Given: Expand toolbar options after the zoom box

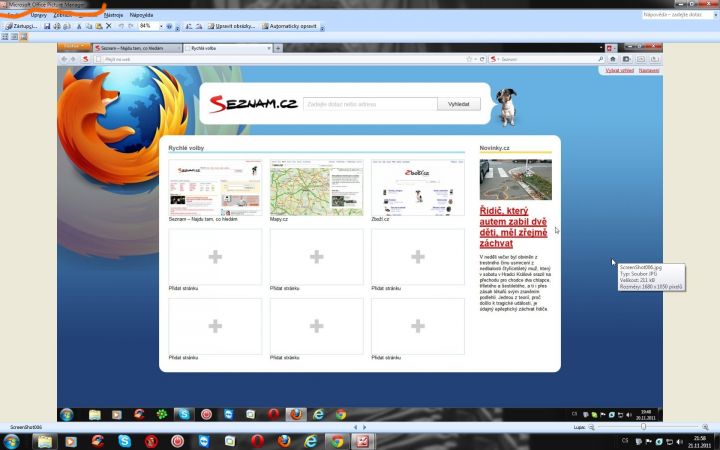Looking at the screenshot, I should pos(177,28).
